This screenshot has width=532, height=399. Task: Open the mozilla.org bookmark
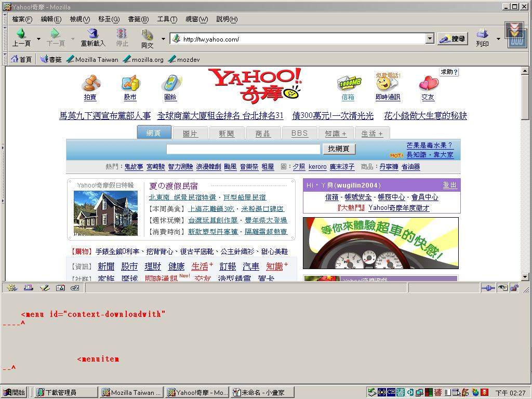pos(143,59)
